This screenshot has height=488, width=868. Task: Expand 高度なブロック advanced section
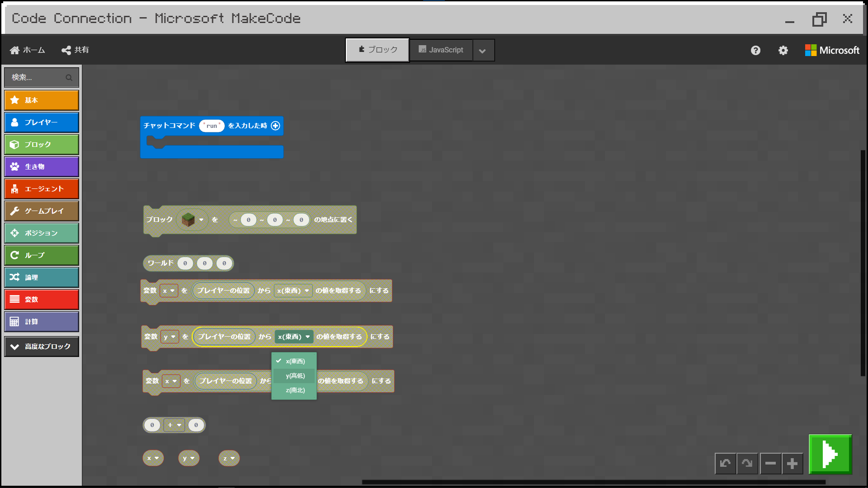(42, 347)
